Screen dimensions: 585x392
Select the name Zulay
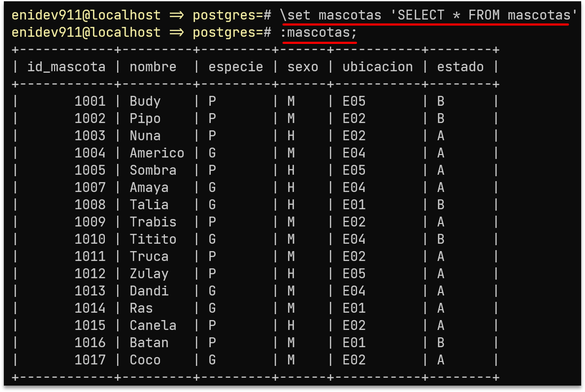tap(149, 274)
